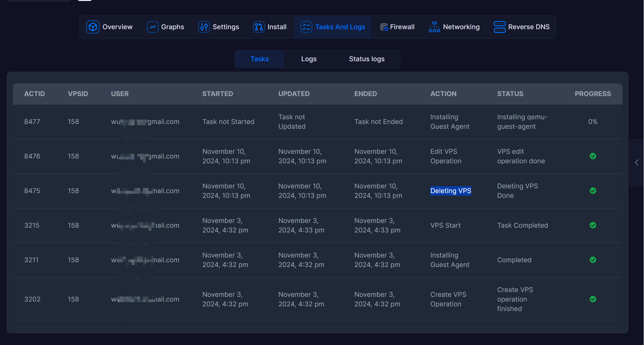The image size is (644, 345).
Task: Click the Settings sliders icon
Action: coord(204,27)
